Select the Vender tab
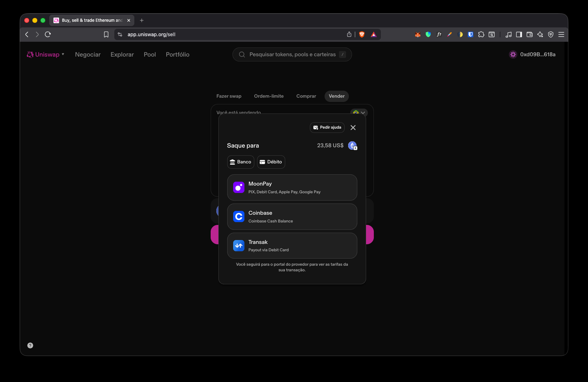This screenshot has width=588, height=382. (337, 96)
